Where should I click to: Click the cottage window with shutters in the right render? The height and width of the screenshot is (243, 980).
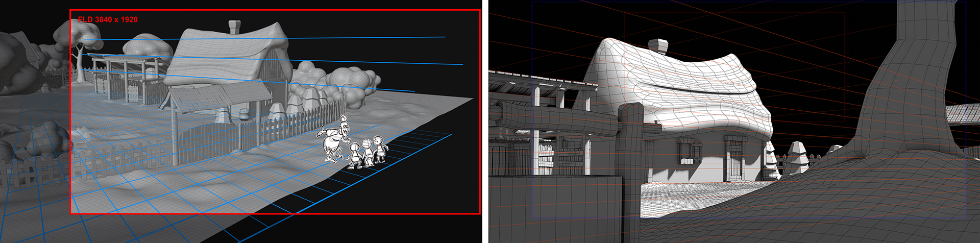(x=690, y=151)
